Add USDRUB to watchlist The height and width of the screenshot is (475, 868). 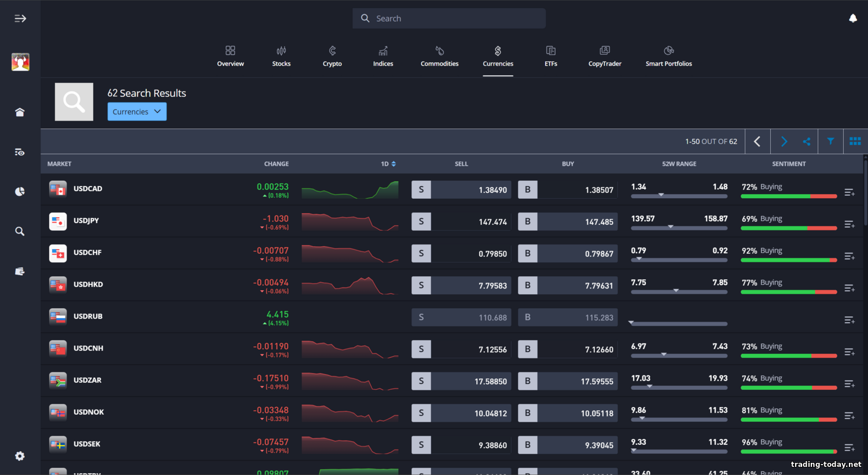click(x=849, y=320)
